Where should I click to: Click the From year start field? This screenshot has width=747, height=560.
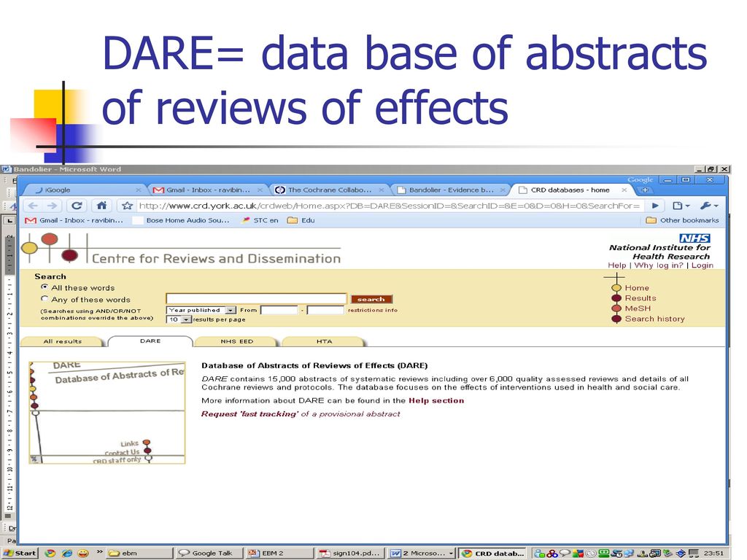[x=279, y=310]
